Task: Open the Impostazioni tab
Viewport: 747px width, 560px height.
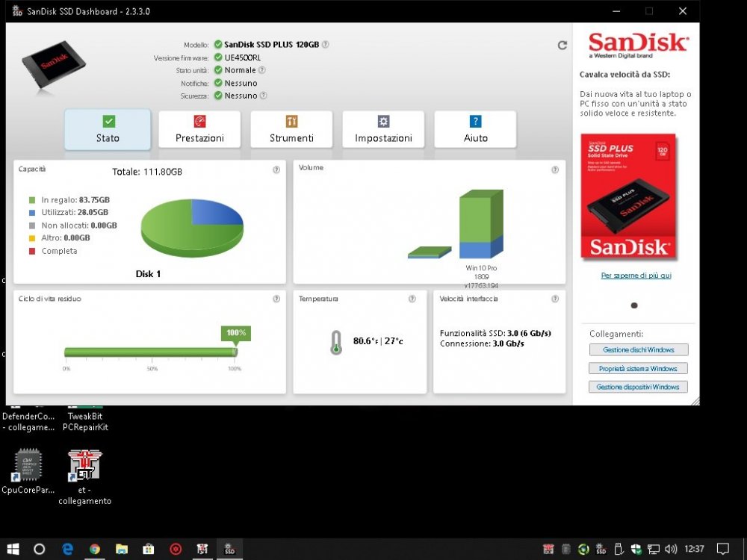Action: click(x=383, y=129)
